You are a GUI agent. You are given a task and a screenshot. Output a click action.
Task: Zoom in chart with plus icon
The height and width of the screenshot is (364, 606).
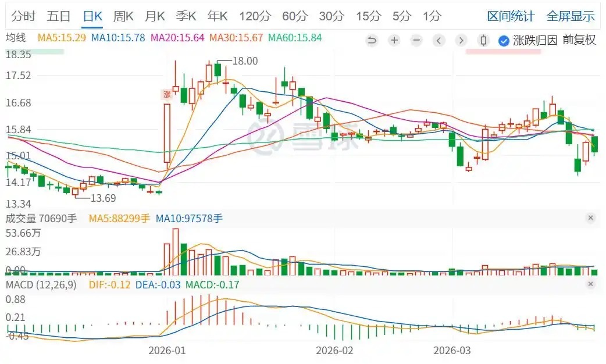coord(394,40)
